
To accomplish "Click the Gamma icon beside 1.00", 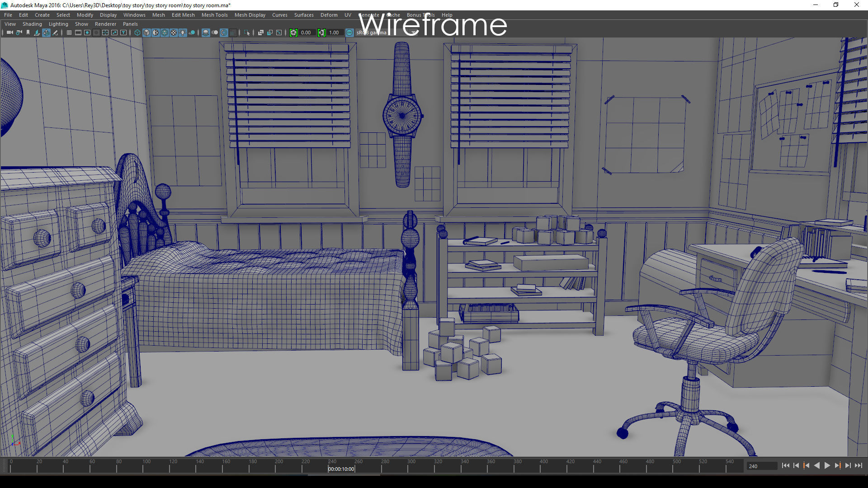I will (x=321, y=33).
